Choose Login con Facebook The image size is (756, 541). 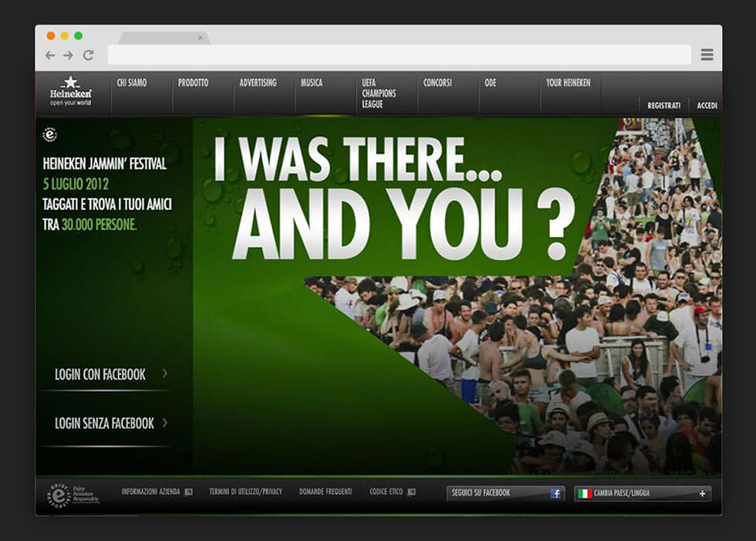(100, 374)
